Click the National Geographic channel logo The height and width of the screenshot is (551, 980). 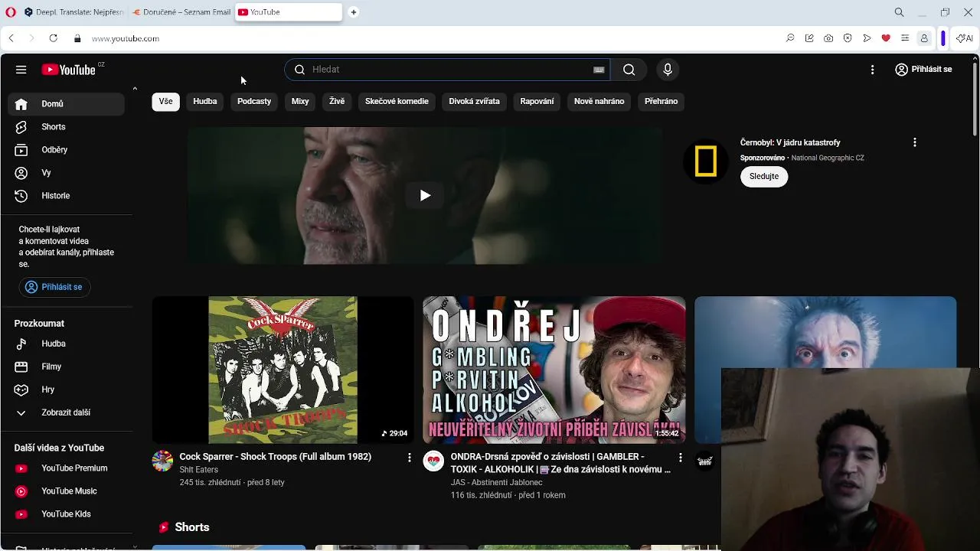pyautogui.click(x=705, y=162)
